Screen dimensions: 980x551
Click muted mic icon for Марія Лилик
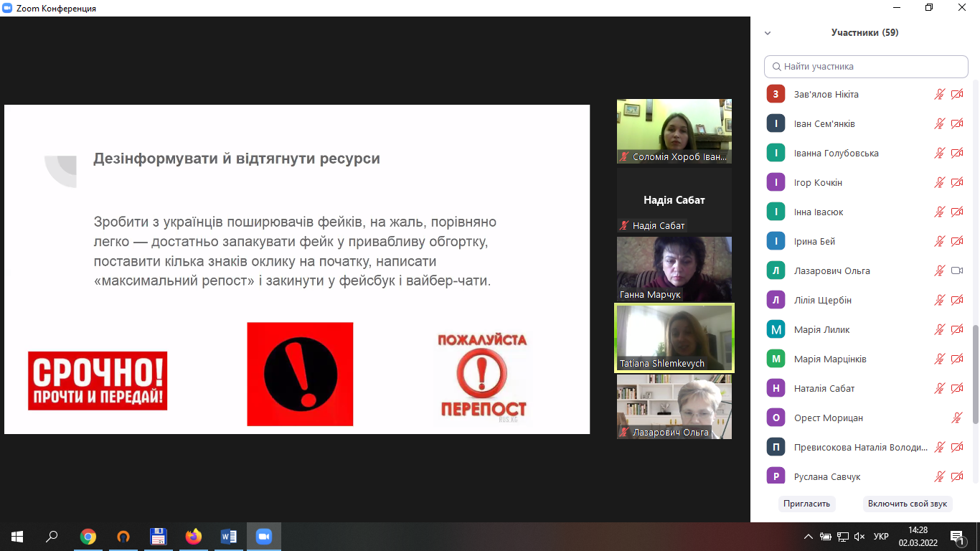[939, 329]
